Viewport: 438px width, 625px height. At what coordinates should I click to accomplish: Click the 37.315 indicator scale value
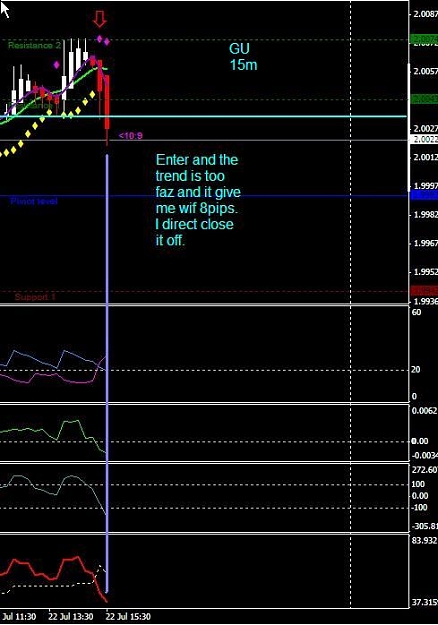click(x=424, y=602)
